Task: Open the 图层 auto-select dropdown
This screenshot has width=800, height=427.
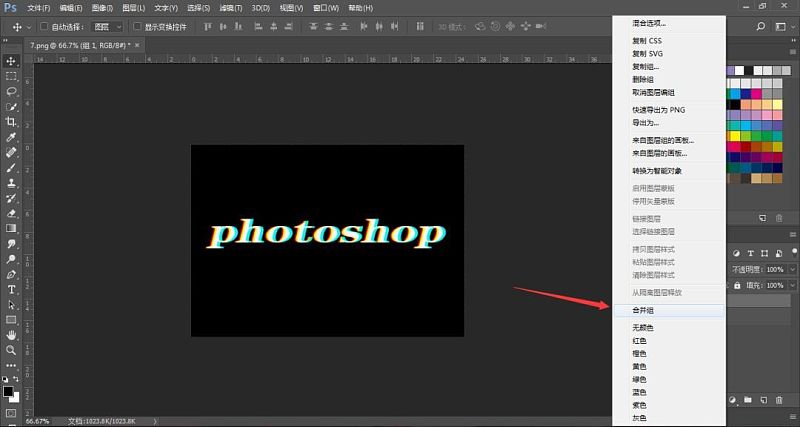Action: (107, 27)
